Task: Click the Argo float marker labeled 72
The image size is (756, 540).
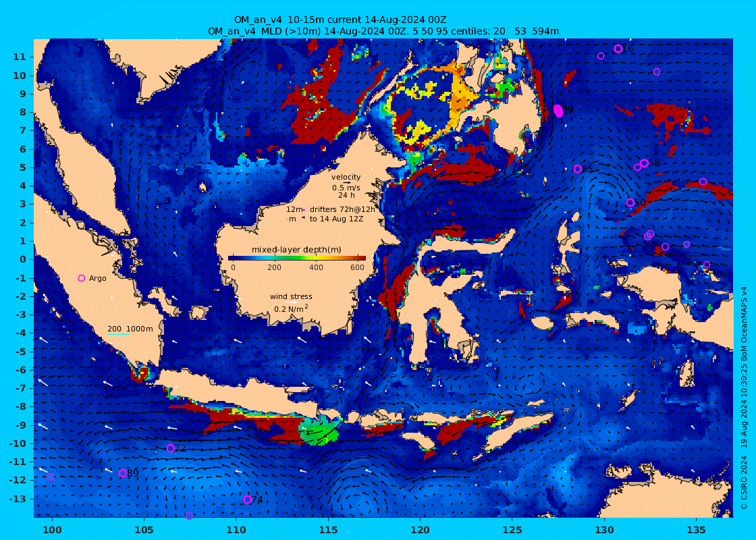Action: click(x=170, y=448)
